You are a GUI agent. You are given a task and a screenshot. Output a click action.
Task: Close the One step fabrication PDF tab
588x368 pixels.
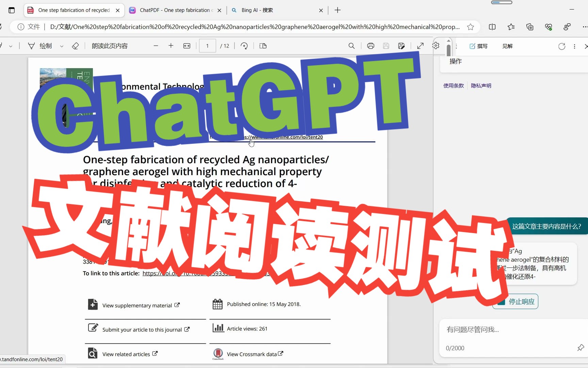pyautogui.click(x=118, y=10)
